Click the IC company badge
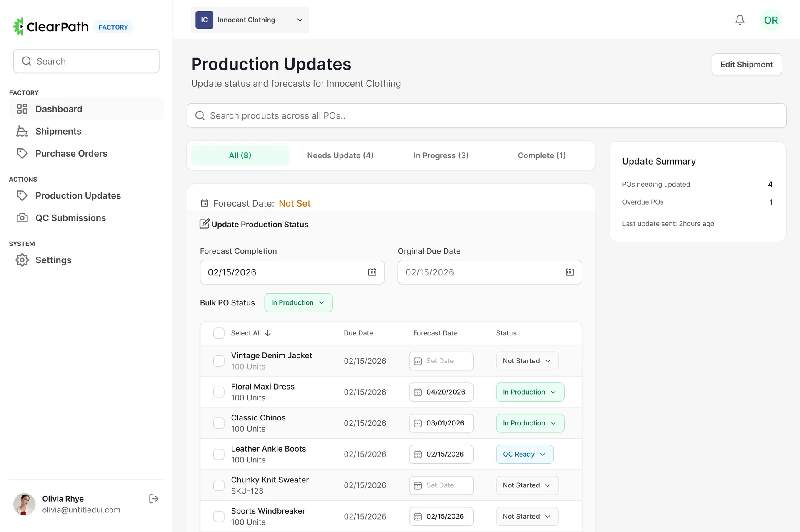 tap(204, 20)
